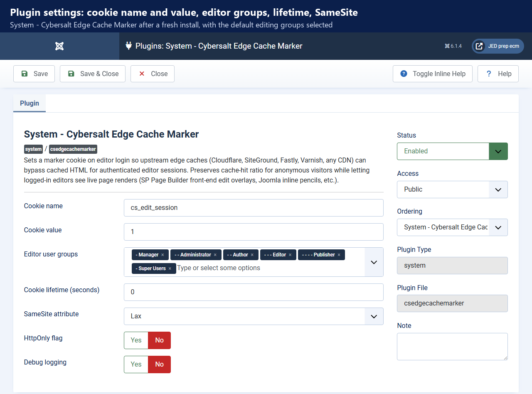532x394 pixels.
Task: Open the Access dropdown showing Public
Action: coord(452,190)
